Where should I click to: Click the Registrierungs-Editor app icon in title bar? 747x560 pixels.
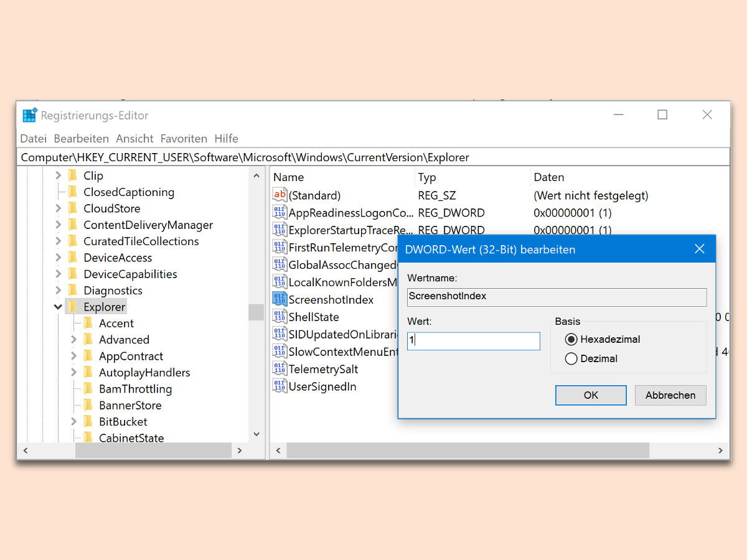29,115
